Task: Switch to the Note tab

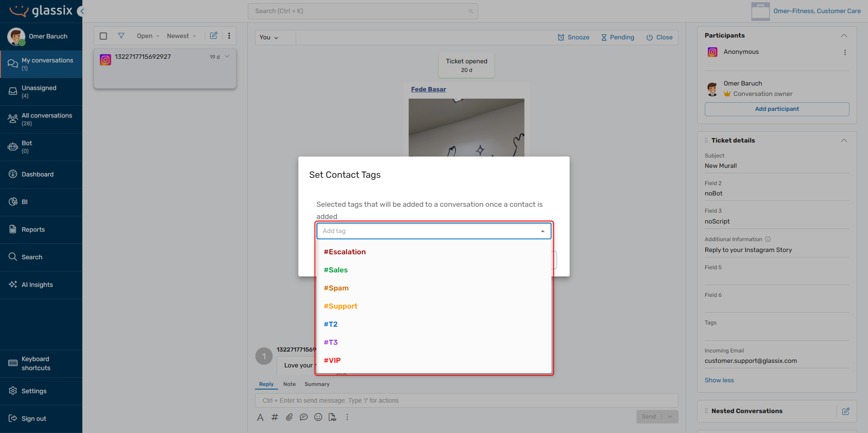Action: [x=289, y=385]
